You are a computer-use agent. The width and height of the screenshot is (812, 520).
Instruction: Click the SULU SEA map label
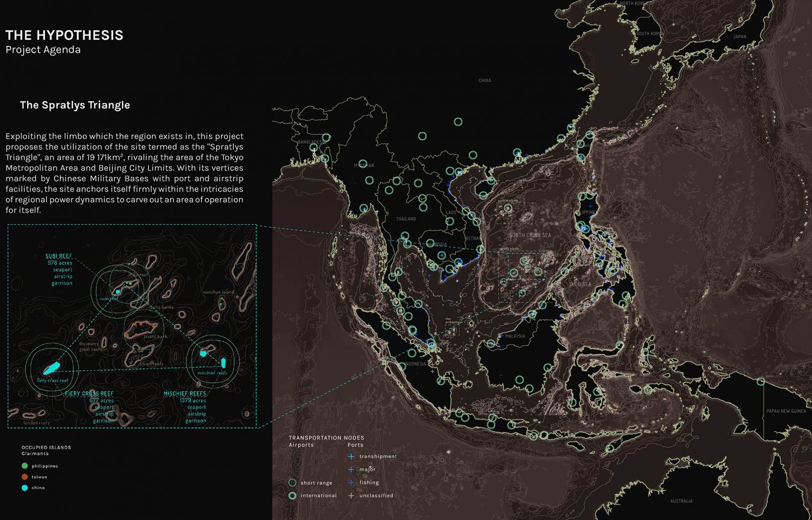580,284
